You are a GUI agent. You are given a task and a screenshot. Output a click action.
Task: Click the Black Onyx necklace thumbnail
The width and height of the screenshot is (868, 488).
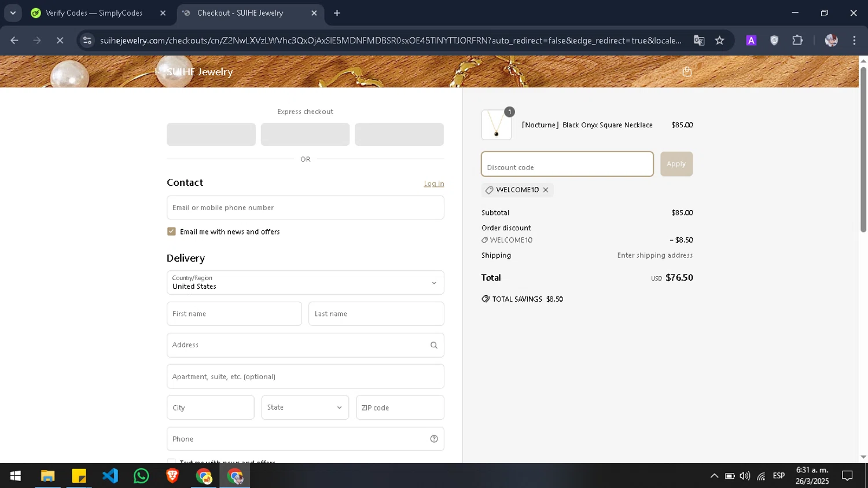496,125
